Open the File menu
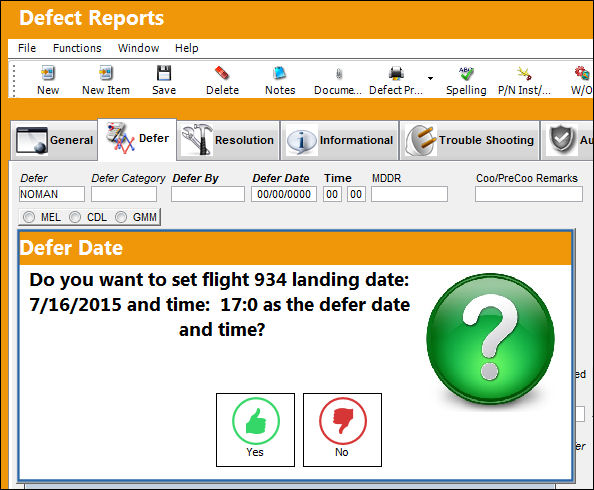The width and height of the screenshot is (594, 490). click(27, 48)
